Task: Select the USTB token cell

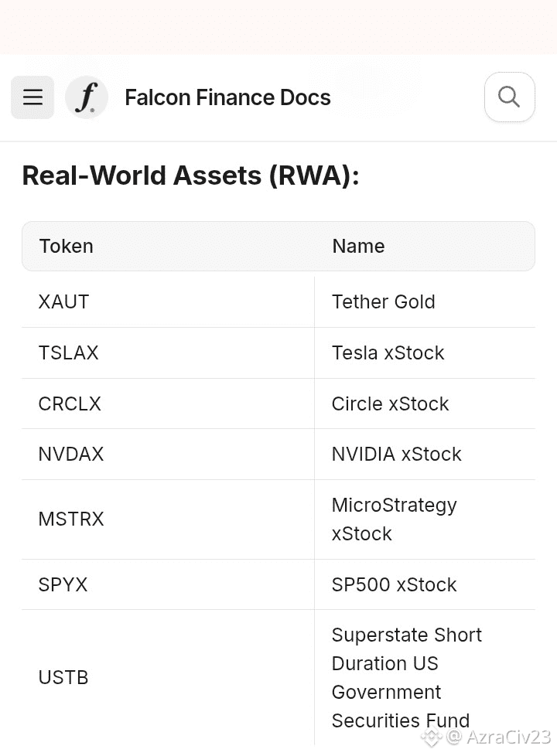Action: pyautogui.click(x=63, y=677)
